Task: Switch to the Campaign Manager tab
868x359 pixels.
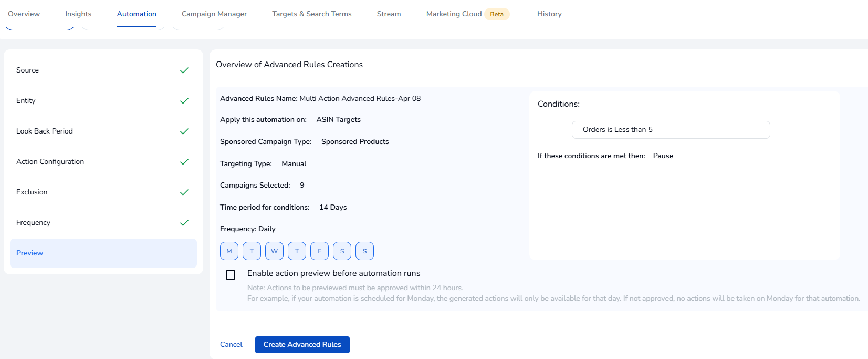Action: (x=214, y=14)
